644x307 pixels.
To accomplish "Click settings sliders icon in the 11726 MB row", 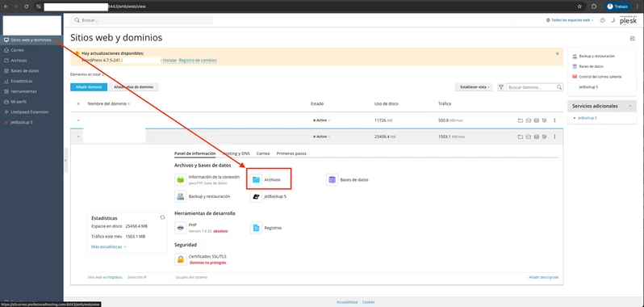I will pyautogui.click(x=544, y=120).
